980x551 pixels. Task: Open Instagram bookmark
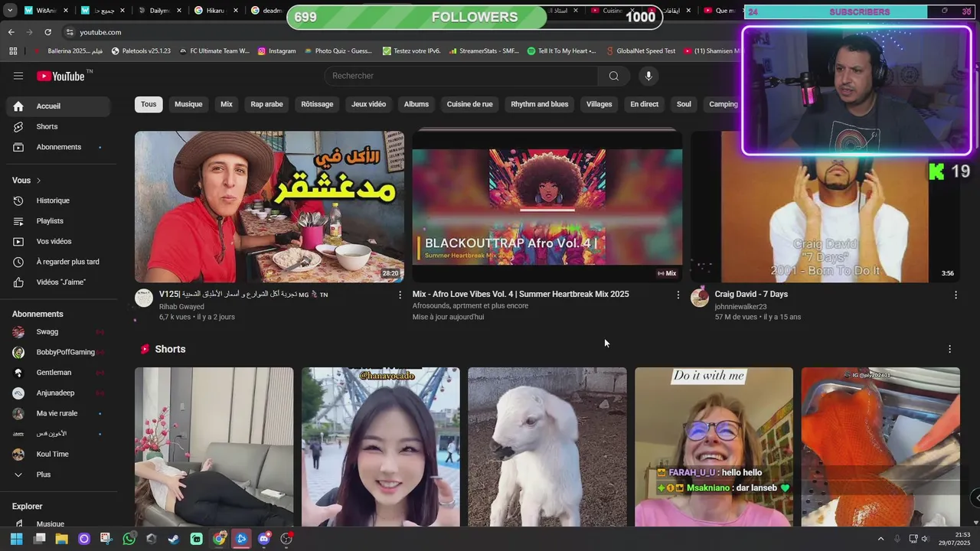coord(276,51)
